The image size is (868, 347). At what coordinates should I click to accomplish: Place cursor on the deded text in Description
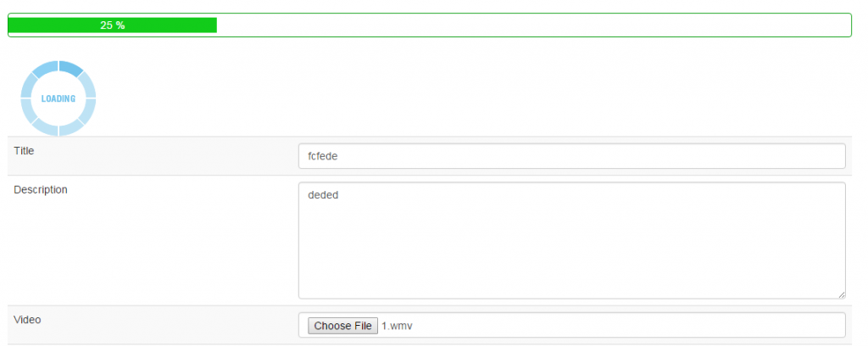pos(323,195)
